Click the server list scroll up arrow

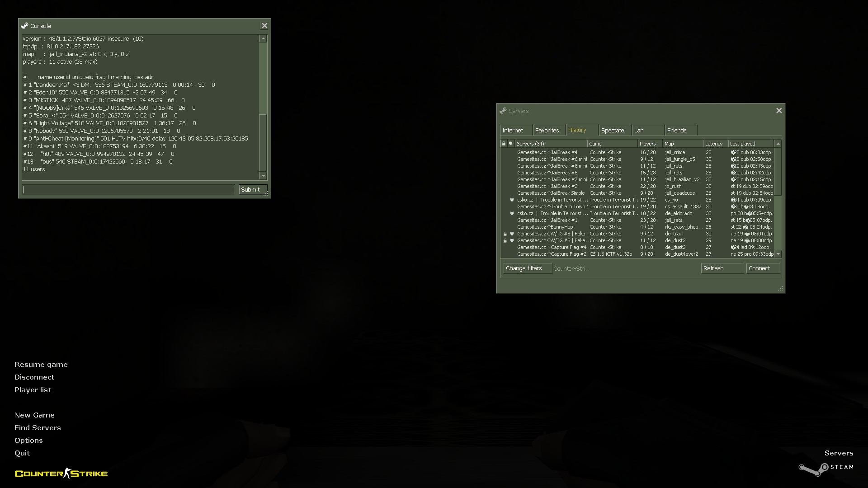click(x=778, y=144)
